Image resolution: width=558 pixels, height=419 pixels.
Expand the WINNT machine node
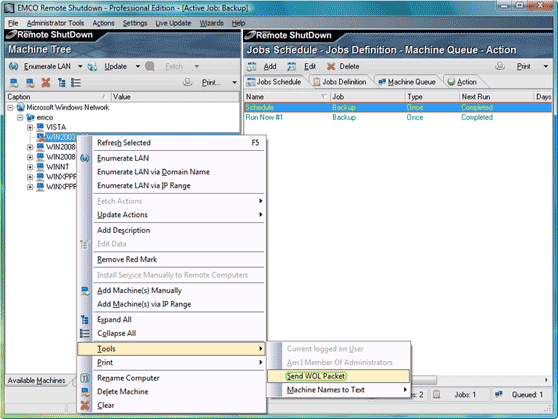[x=30, y=167]
